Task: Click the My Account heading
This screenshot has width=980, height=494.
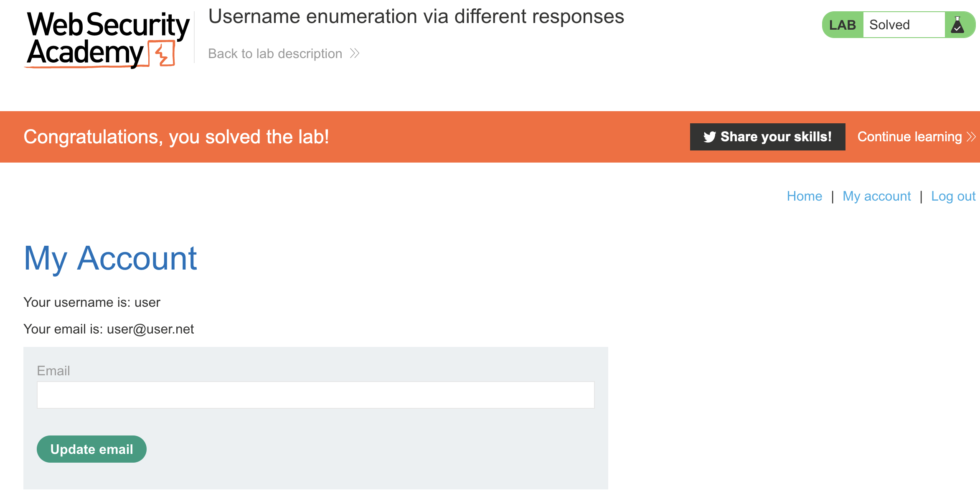Action: (x=110, y=258)
